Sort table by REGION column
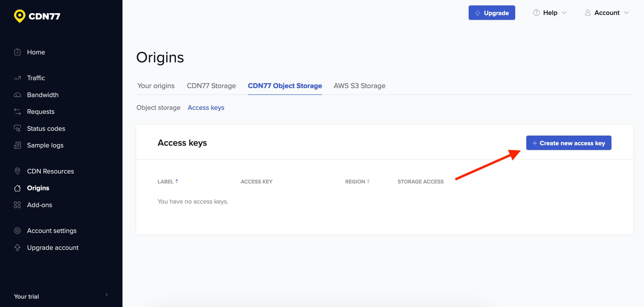 357,181
